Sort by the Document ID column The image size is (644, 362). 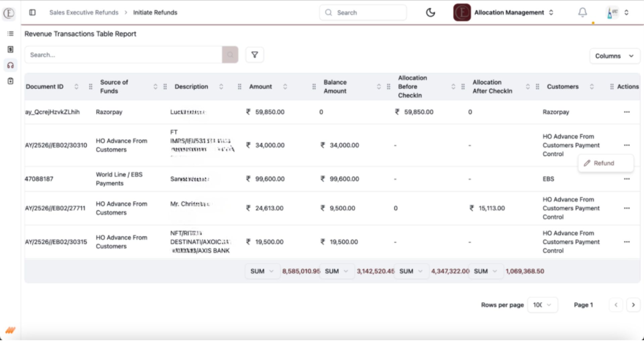click(x=76, y=86)
